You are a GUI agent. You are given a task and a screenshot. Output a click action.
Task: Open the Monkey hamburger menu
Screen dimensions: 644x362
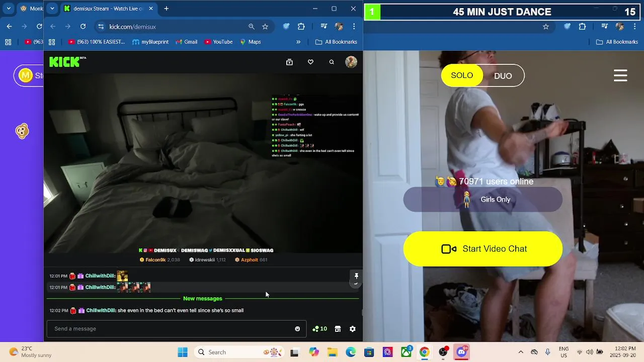[x=620, y=76]
